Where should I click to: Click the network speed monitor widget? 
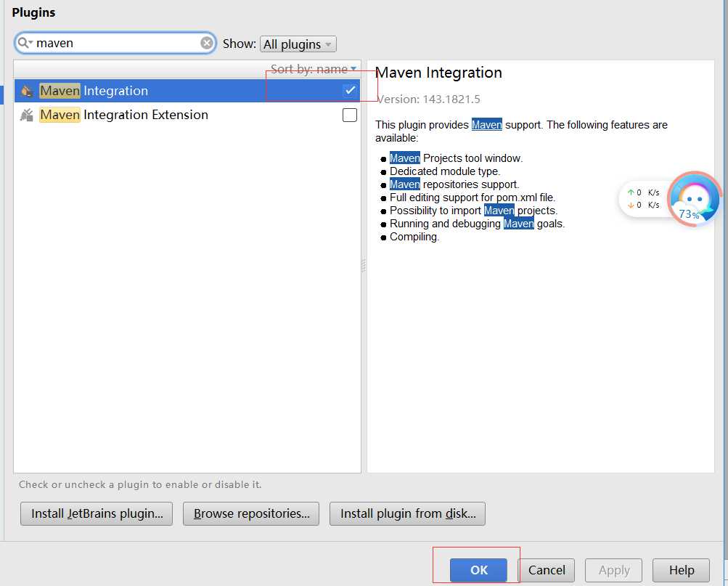tap(644, 199)
